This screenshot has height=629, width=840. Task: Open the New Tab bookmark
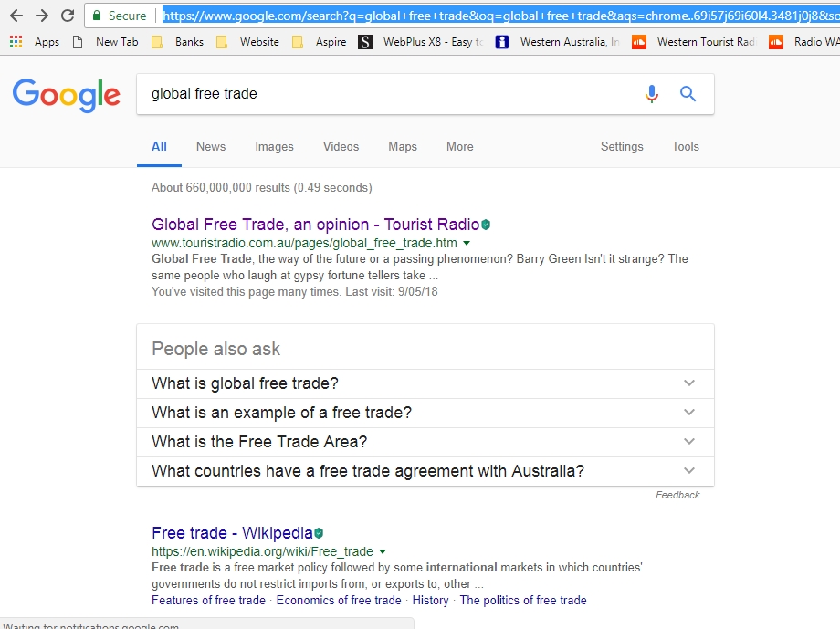106,42
